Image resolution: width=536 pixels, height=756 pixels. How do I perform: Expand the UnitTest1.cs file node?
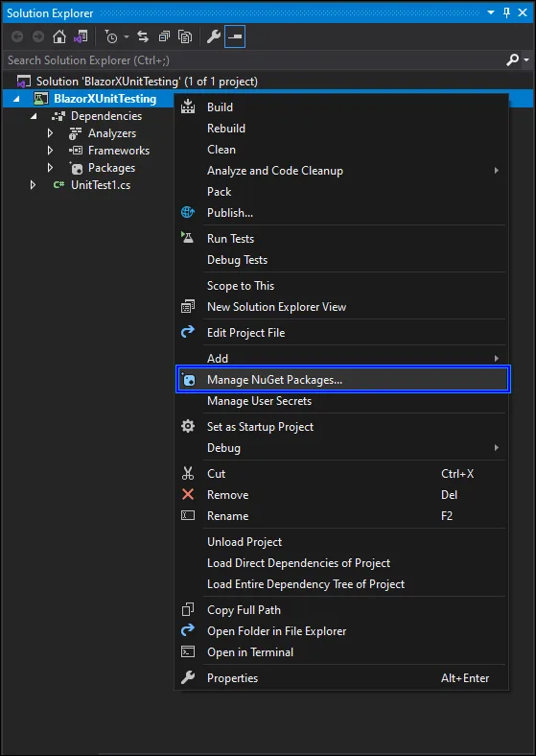(x=33, y=184)
